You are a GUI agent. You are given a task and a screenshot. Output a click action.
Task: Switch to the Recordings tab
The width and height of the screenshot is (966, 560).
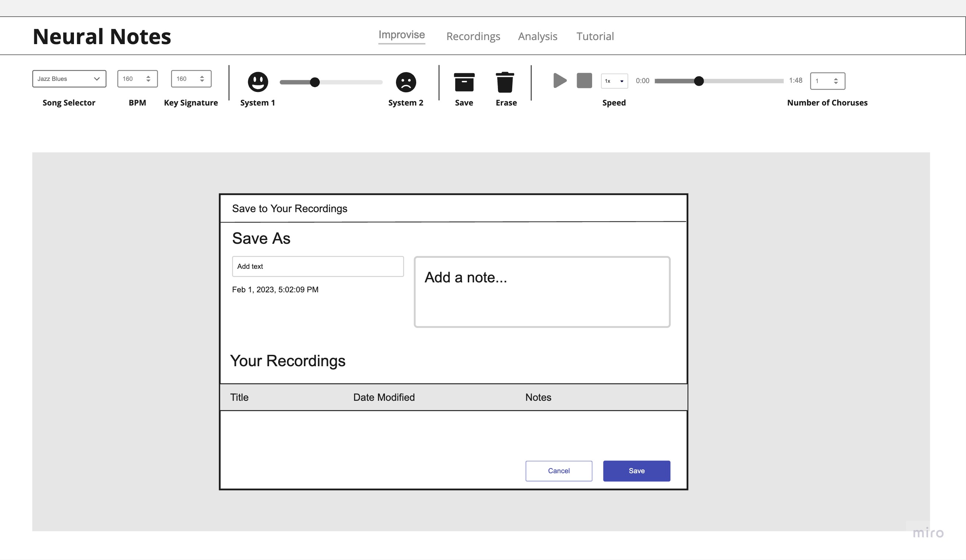click(x=473, y=36)
